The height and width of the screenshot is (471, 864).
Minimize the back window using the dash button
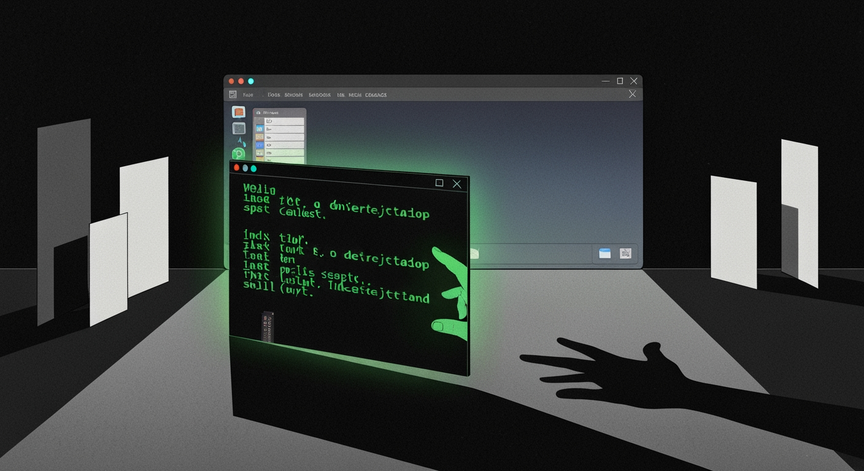coord(603,81)
